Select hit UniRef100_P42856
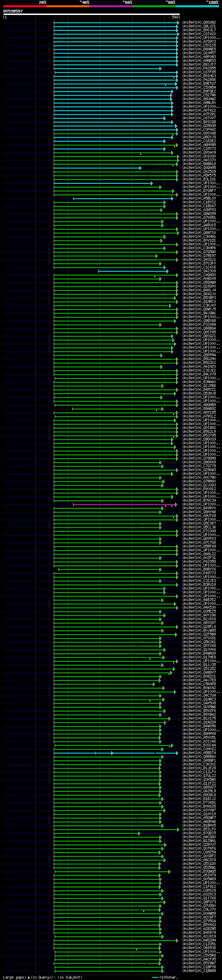The width and height of the screenshot is (222, 980). 199,80
